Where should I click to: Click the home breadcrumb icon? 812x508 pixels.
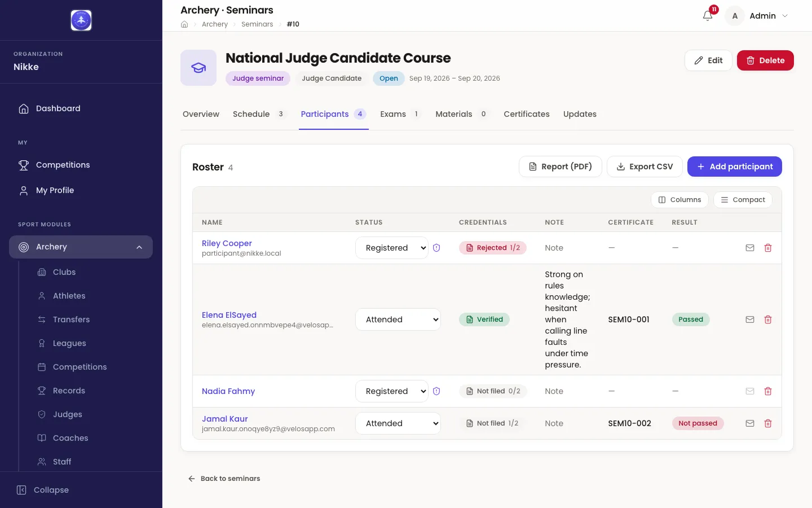(x=184, y=24)
